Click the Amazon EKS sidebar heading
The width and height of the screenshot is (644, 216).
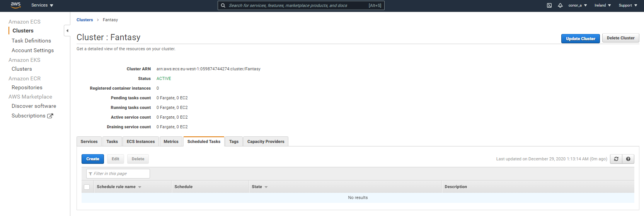24,60
